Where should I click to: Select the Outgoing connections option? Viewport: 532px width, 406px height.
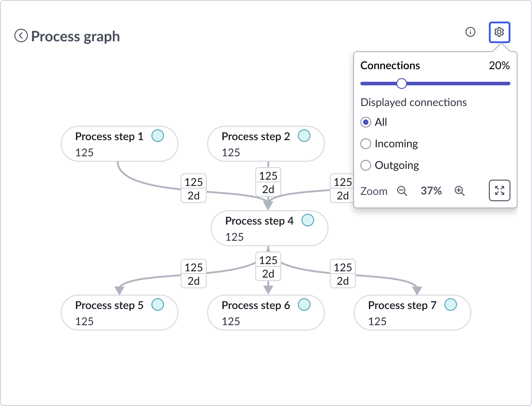coord(365,165)
